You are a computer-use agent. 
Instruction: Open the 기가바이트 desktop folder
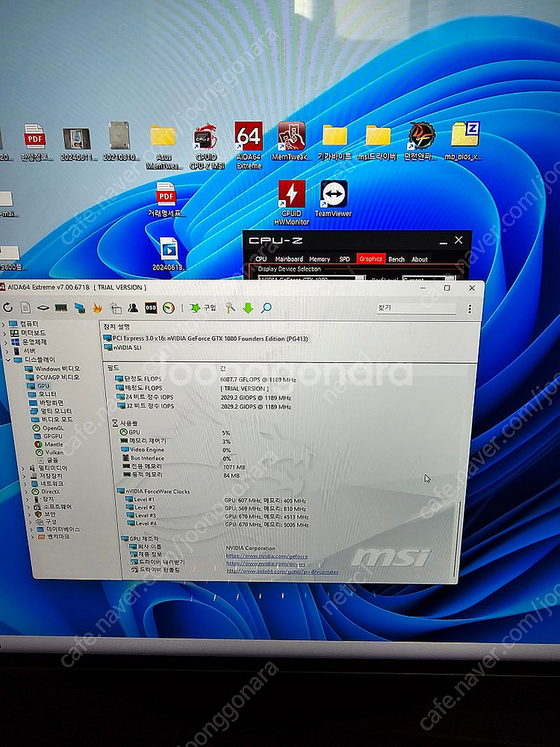(335, 142)
